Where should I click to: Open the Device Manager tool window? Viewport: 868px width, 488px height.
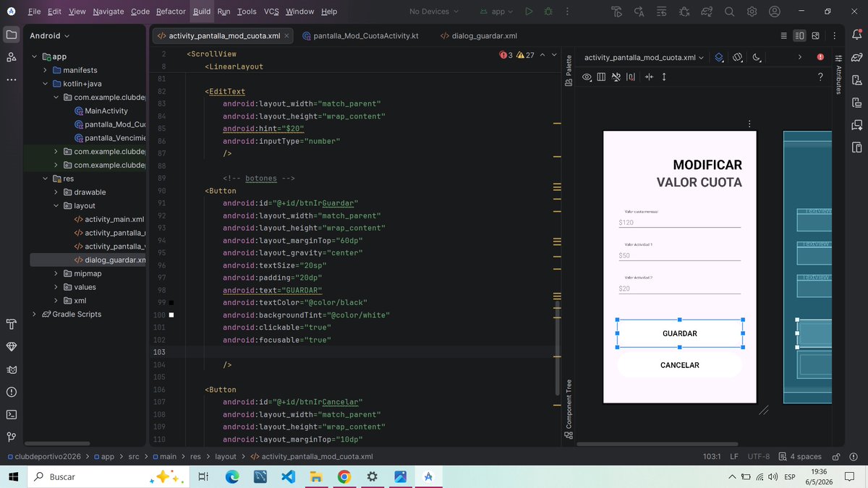point(856,80)
